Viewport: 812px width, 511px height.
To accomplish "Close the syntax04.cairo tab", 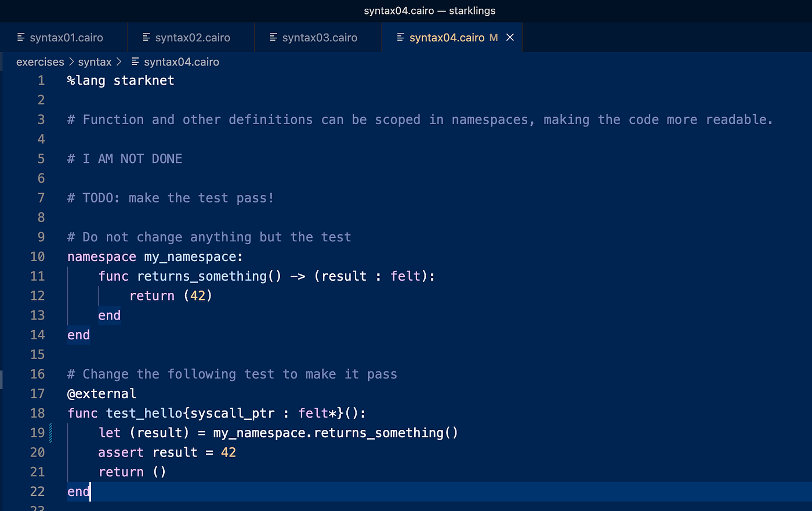I will pos(510,38).
